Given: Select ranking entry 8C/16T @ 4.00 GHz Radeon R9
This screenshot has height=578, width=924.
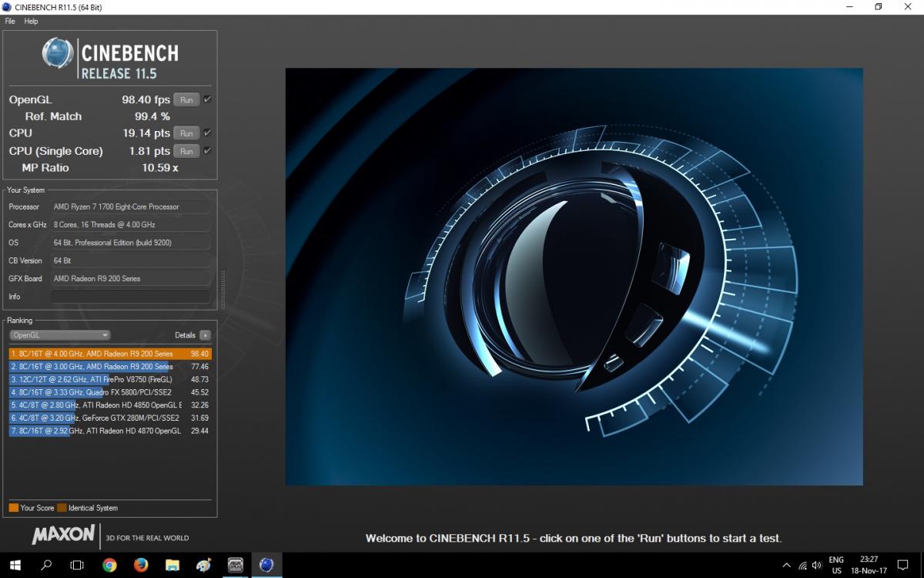Looking at the screenshot, I should coord(109,354).
